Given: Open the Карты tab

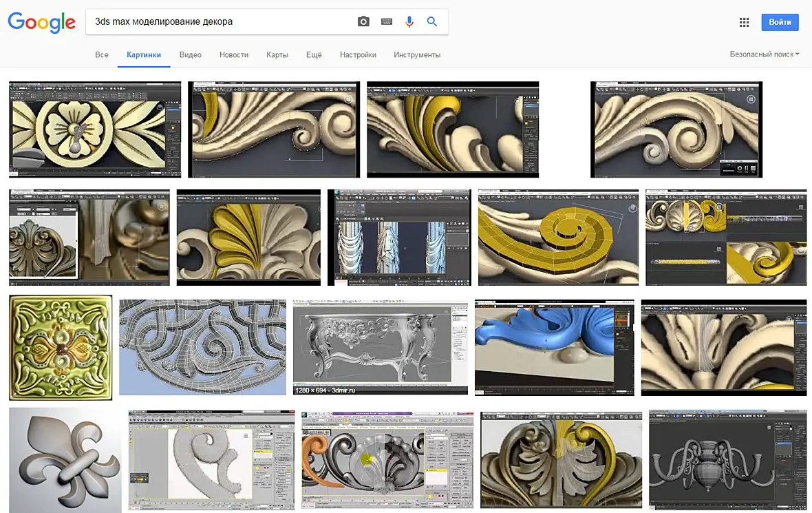Looking at the screenshot, I should (x=277, y=55).
